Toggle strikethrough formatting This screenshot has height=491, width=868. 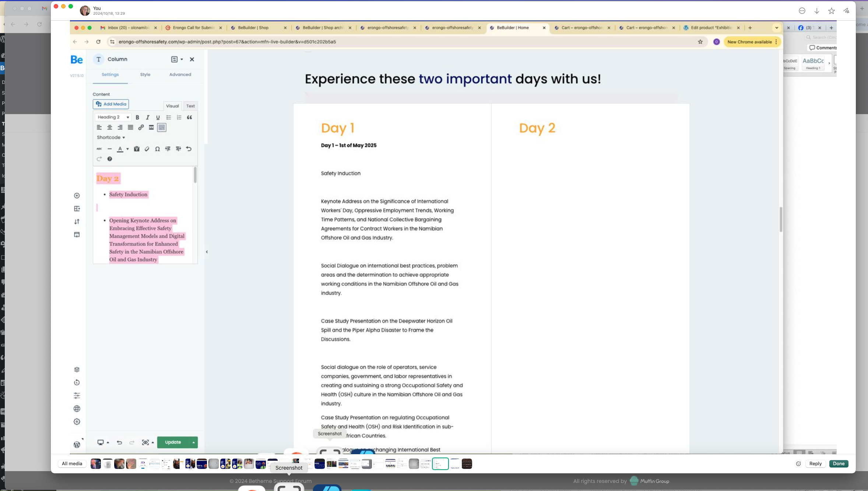[99, 149]
